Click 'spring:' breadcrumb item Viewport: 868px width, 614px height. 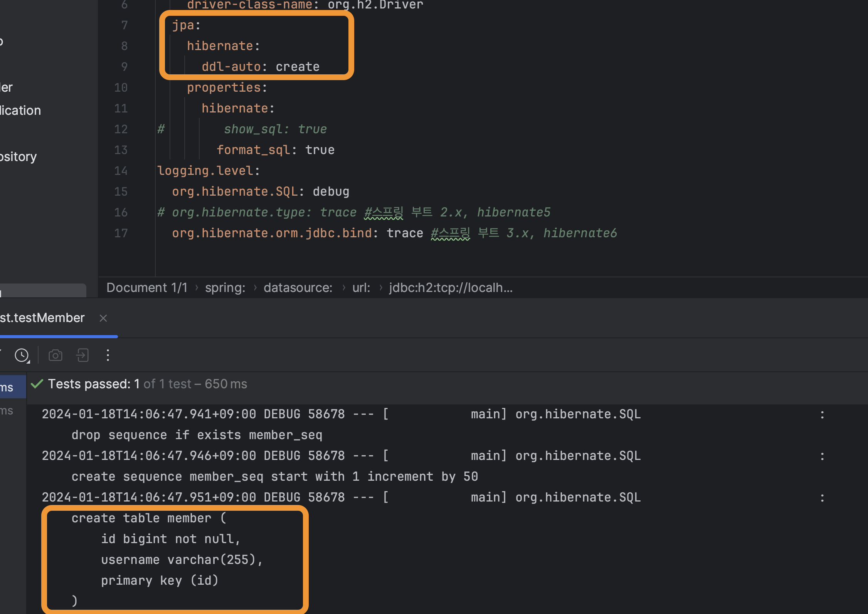click(225, 288)
